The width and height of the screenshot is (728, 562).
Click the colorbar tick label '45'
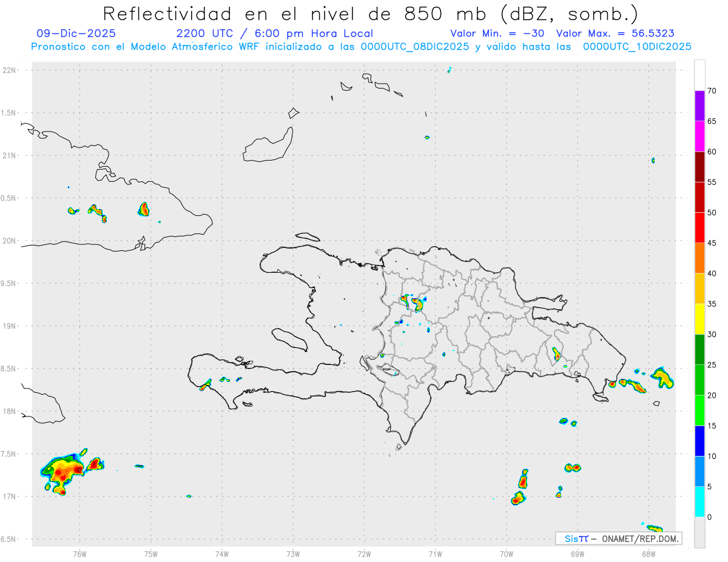(x=712, y=243)
